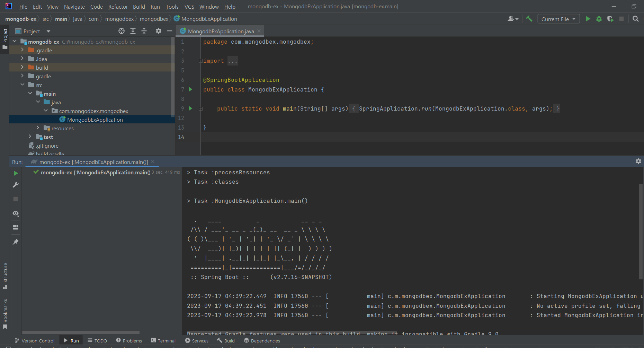Expand the gradle folder
644x348 pixels.
[x=22, y=76]
